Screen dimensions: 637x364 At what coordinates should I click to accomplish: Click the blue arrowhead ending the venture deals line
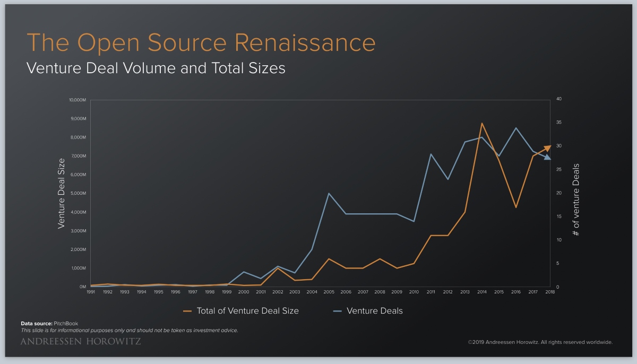pyautogui.click(x=547, y=157)
